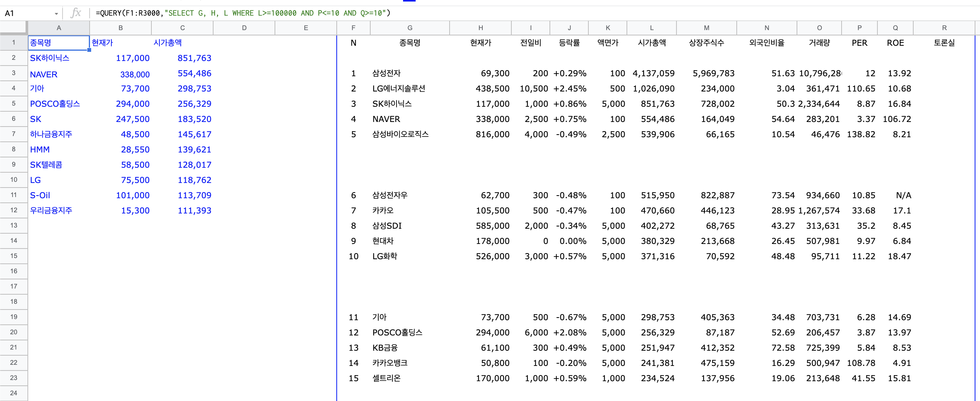Select column Q header
This screenshot has height=401, width=980.
[895, 28]
